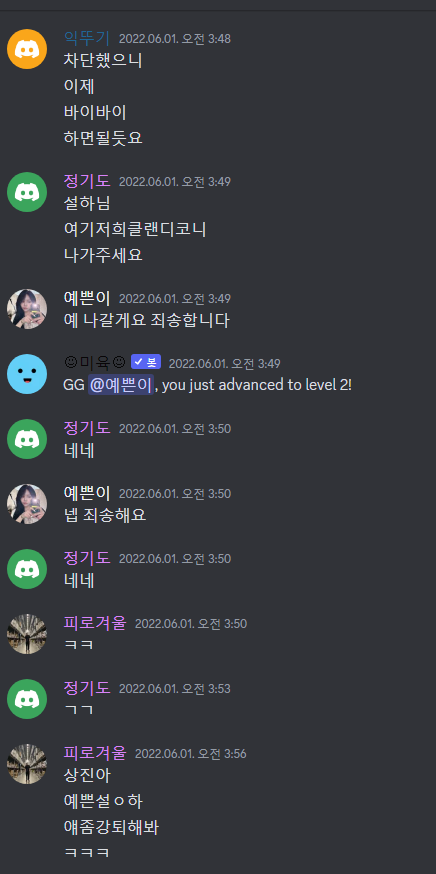Viewport: 436px width, 874px height.
Task: Click 익뚜기's orange Discord avatar
Action: pyautogui.click(x=27, y=49)
